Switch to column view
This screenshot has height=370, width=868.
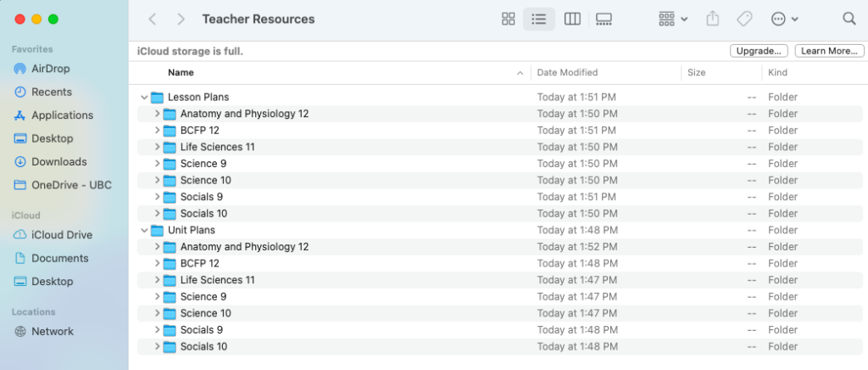point(572,19)
